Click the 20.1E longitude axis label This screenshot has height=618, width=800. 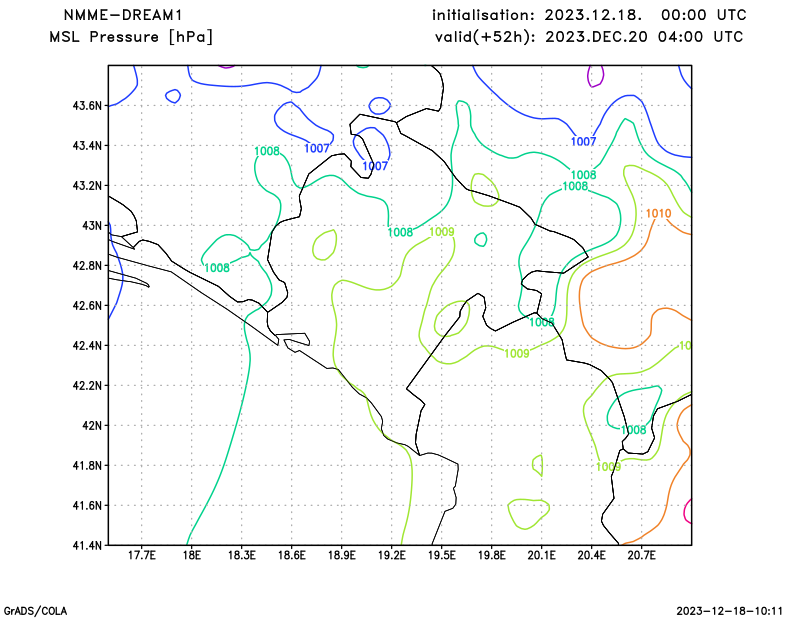(541, 555)
